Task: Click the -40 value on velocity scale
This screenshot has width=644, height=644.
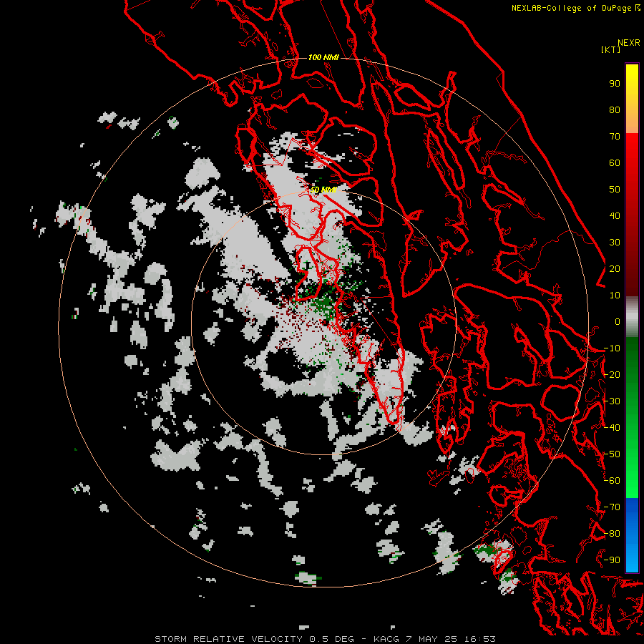Action: coord(612,428)
